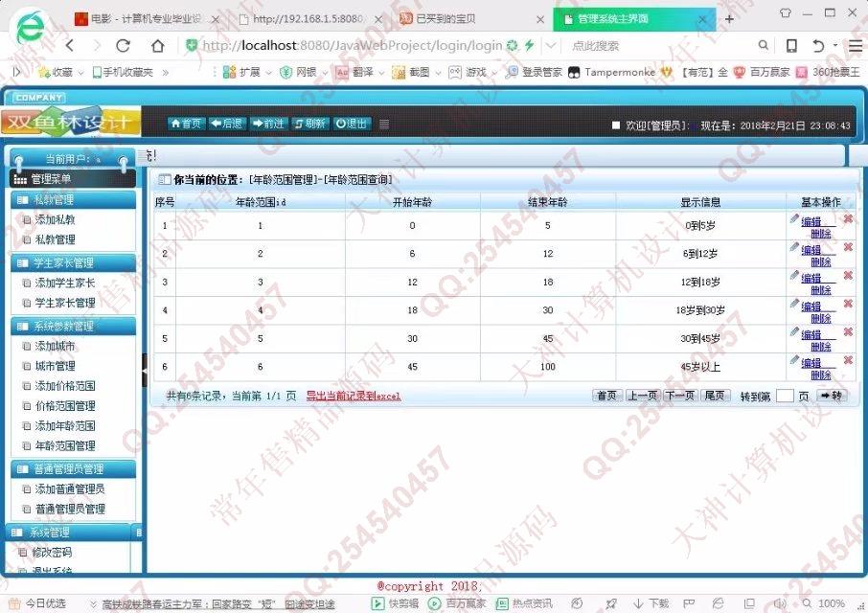Switch to 电影 - 计算机专业毕业设 browser tab
This screenshot has height=613, width=868.
(147, 19)
